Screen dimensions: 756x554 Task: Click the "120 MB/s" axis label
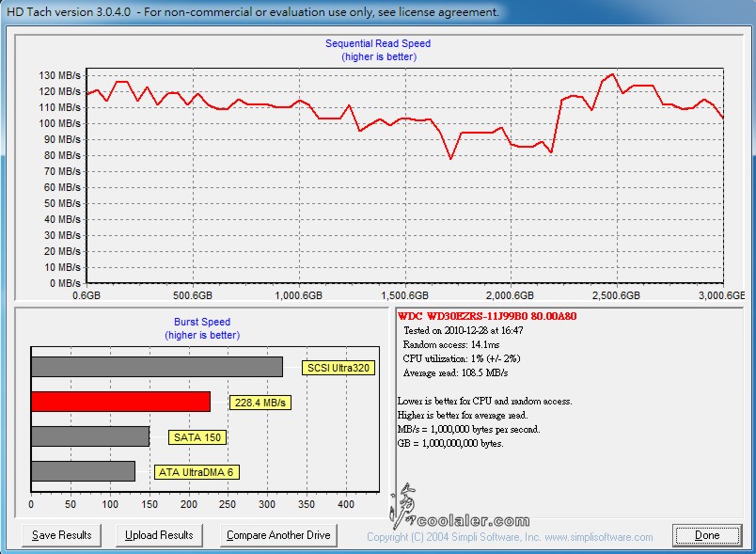[59, 91]
